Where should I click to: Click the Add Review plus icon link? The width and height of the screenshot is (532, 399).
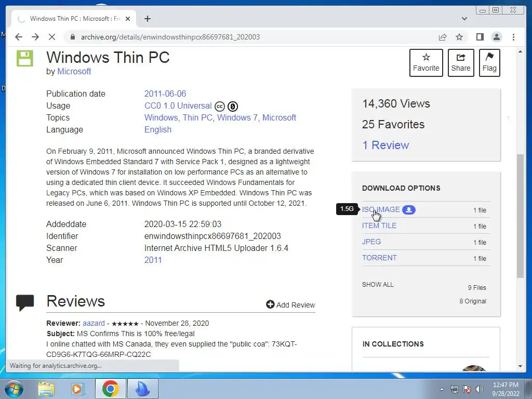click(x=291, y=304)
